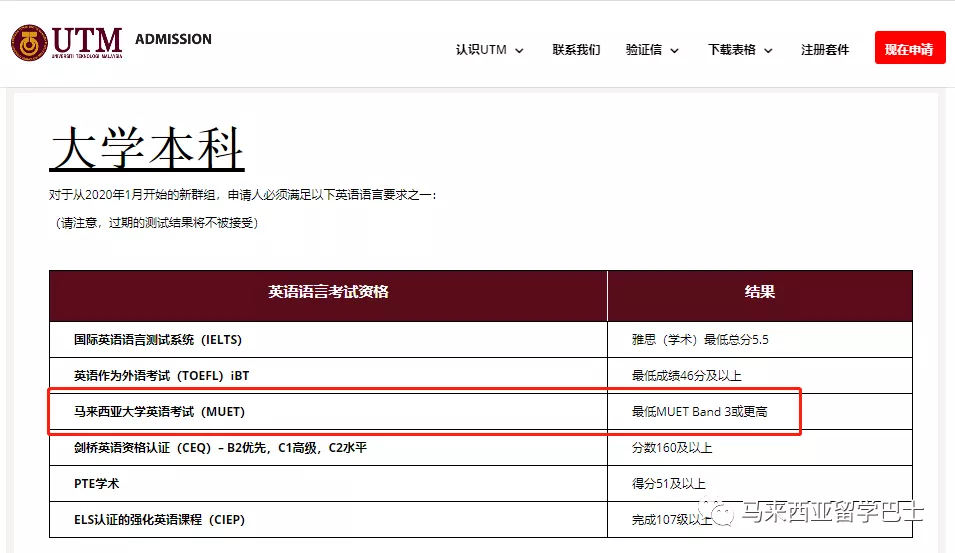Select the 结果 column header
Image resolution: width=955 pixels, height=553 pixels.
click(760, 295)
